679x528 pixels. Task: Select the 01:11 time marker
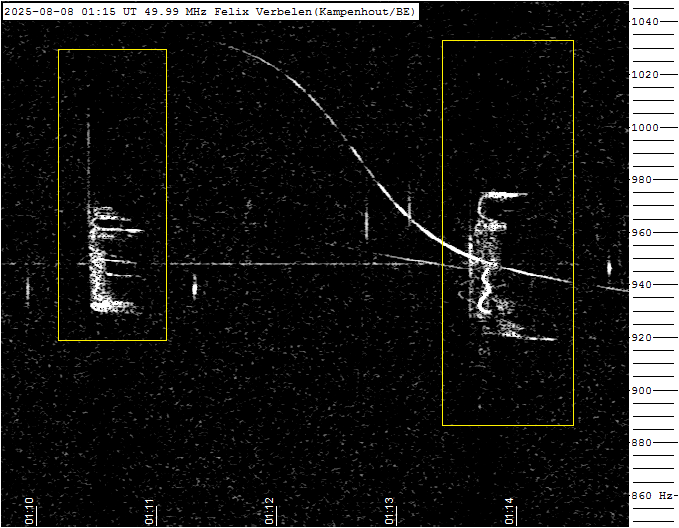[149, 511]
